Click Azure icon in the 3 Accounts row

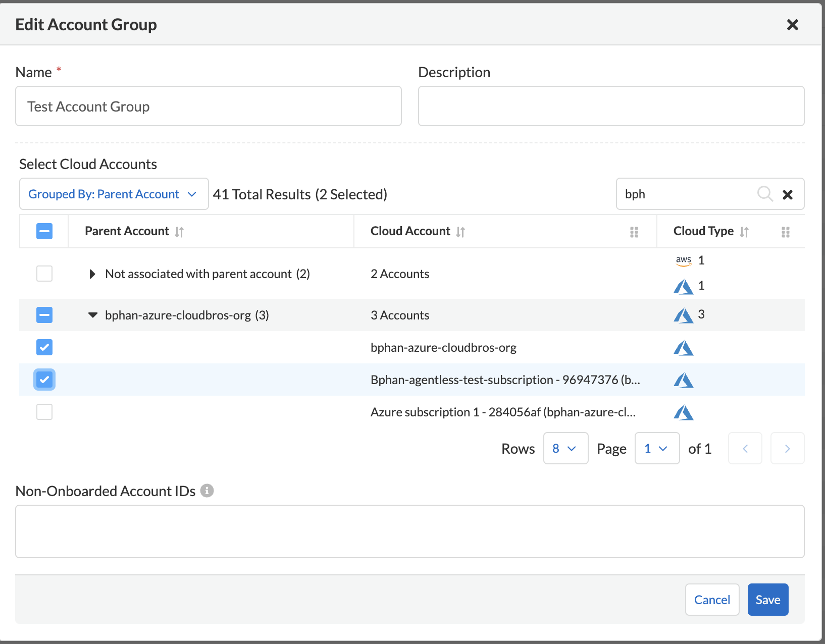click(684, 315)
